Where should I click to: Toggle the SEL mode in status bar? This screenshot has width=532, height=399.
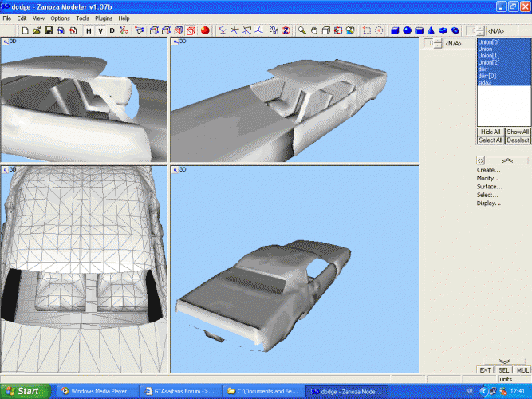tap(504, 370)
